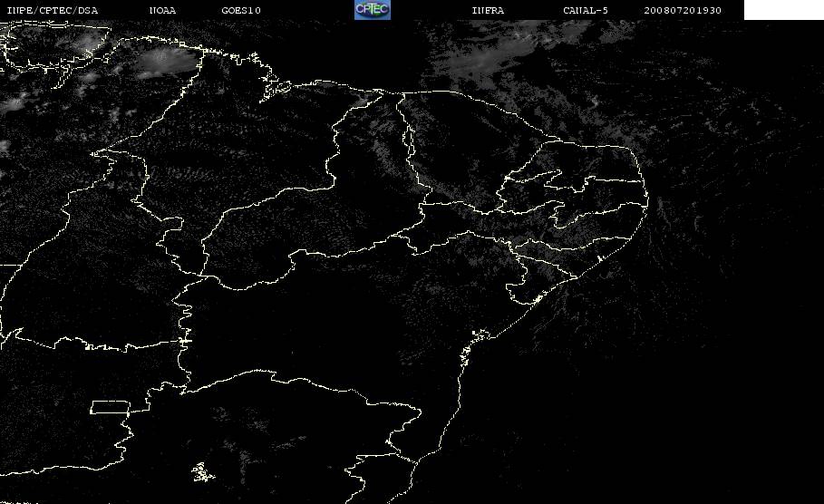Click the white box beside the timestamp
824x504 pixels.
(x=783, y=10)
